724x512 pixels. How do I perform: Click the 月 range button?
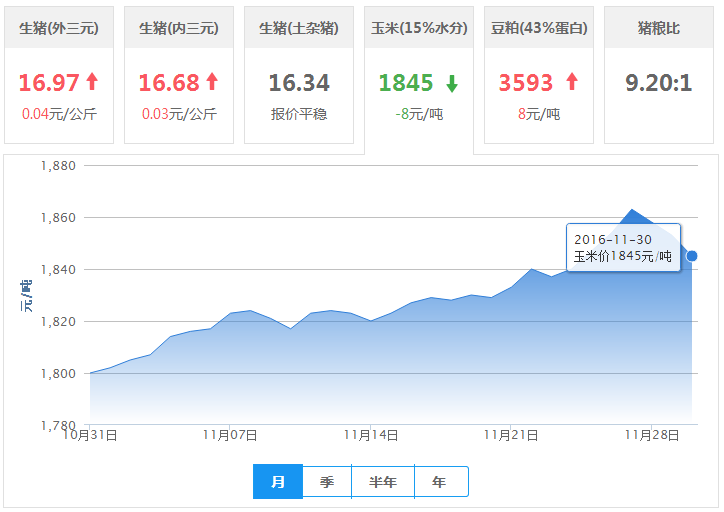[278, 482]
